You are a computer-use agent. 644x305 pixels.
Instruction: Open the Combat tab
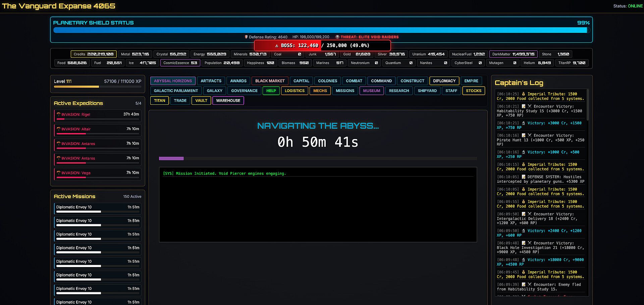tap(354, 81)
